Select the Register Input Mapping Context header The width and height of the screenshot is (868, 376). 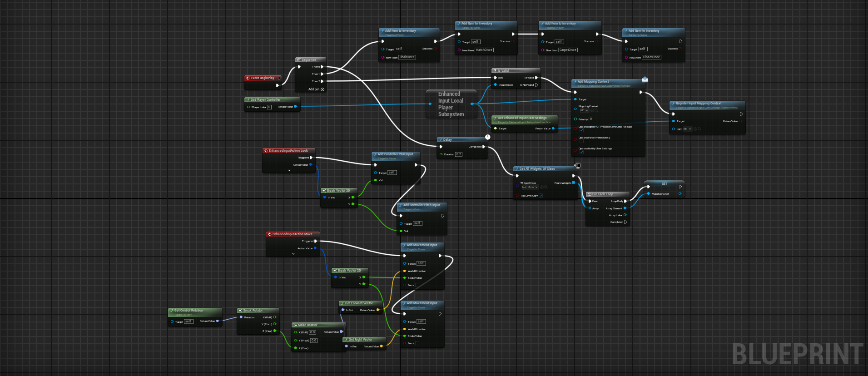[707, 105]
